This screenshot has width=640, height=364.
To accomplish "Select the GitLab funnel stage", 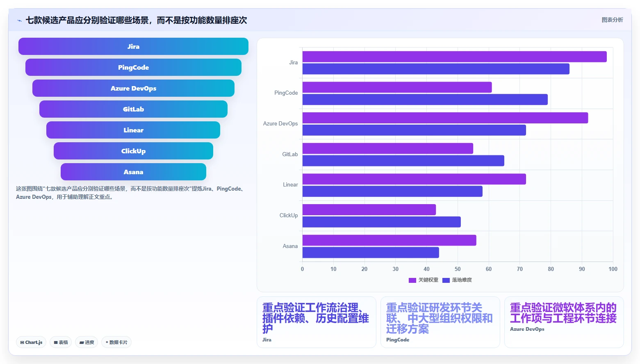I will pos(133,109).
